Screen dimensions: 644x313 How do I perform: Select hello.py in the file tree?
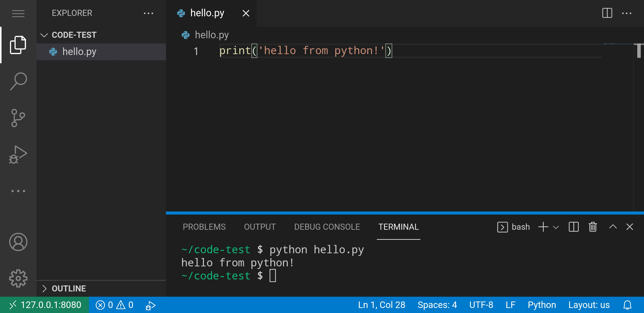(x=101, y=52)
